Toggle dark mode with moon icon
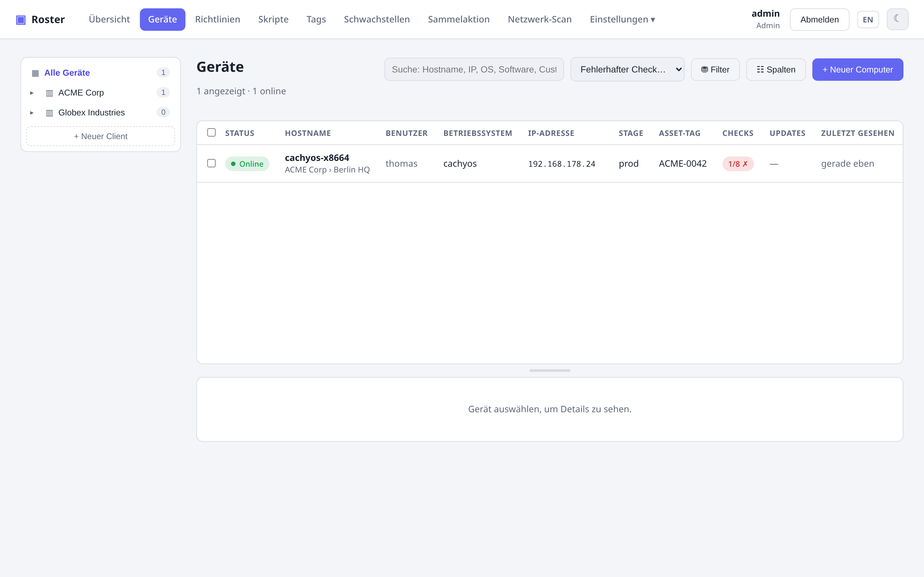This screenshot has height=577, width=924. pos(897,19)
